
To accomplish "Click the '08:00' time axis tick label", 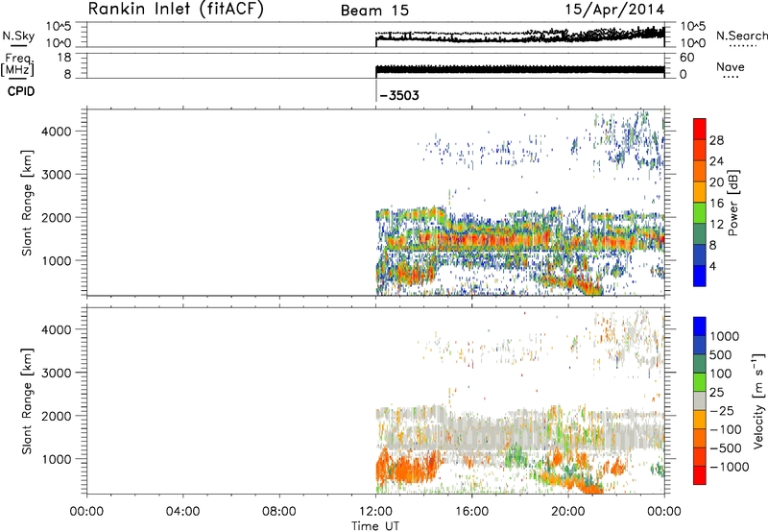I will click(279, 512).
